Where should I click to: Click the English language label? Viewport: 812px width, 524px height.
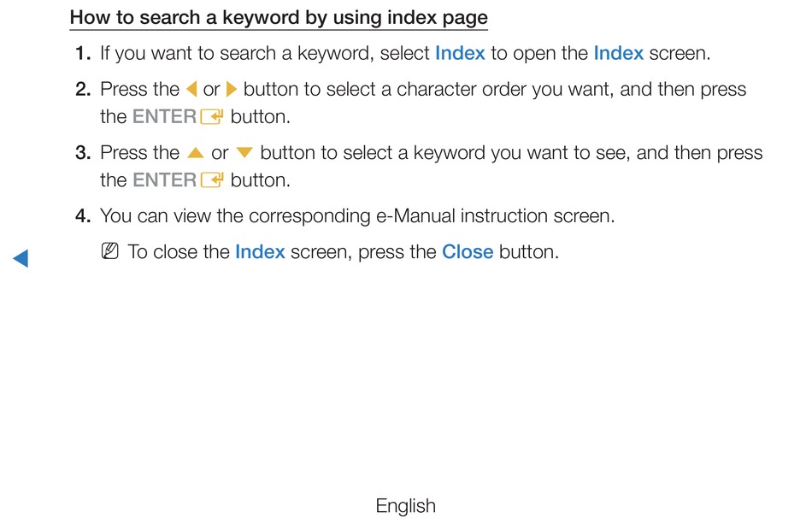click(x=405, y=505)
